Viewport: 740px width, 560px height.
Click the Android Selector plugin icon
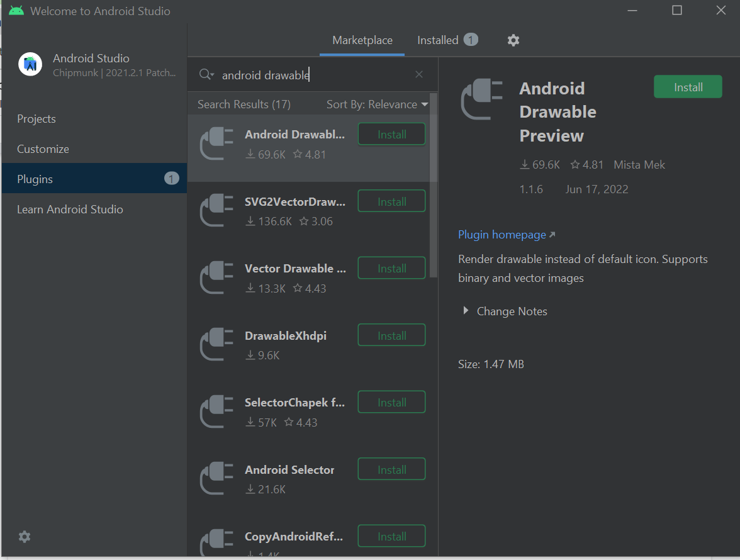216,479
